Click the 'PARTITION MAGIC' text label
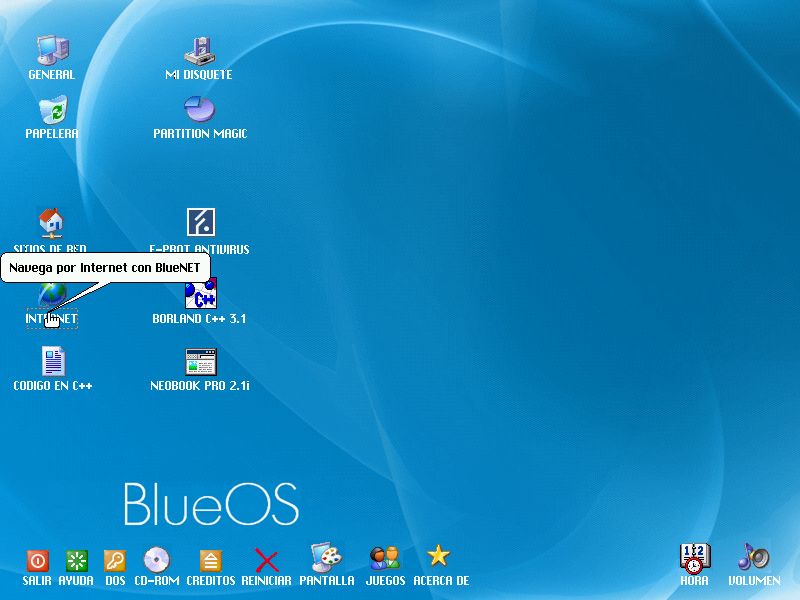The height and width of the screenshot is (600, 800). pyautogui.click(x=200, y=134)
